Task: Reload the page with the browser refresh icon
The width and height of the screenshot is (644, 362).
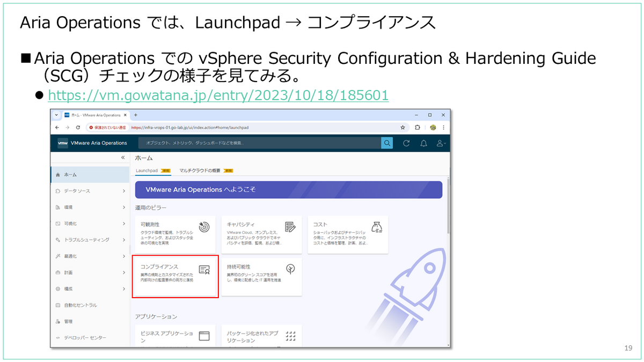Action: [78, 128]
